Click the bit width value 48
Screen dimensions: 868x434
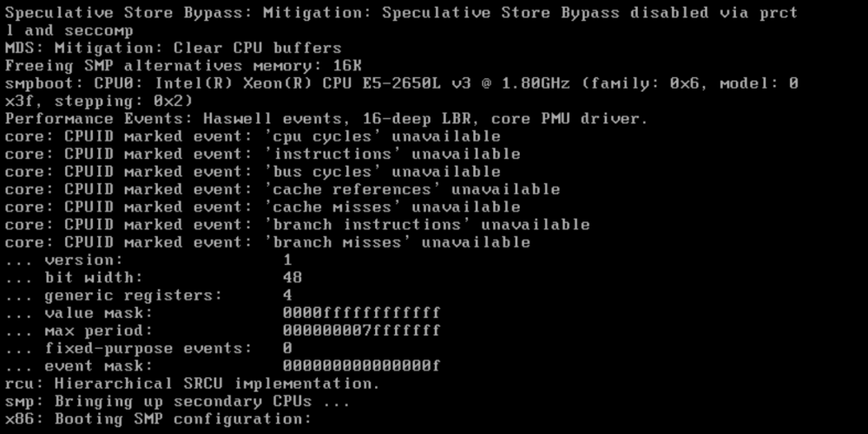pyautogui.click(x=293, y=278)
